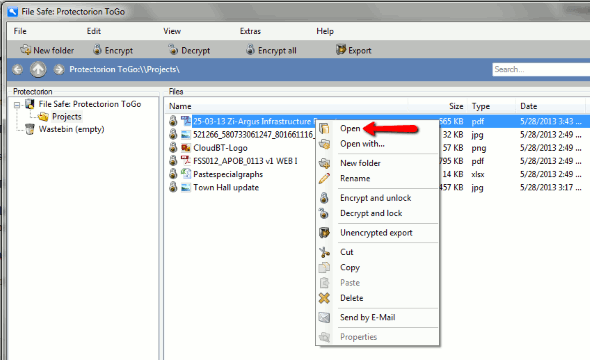Image resolution: width=590 pixels, height=360 pixels.
Task: Select file 25-03-13 Zi-Argus Infrastructure
Action: [253, 121]
